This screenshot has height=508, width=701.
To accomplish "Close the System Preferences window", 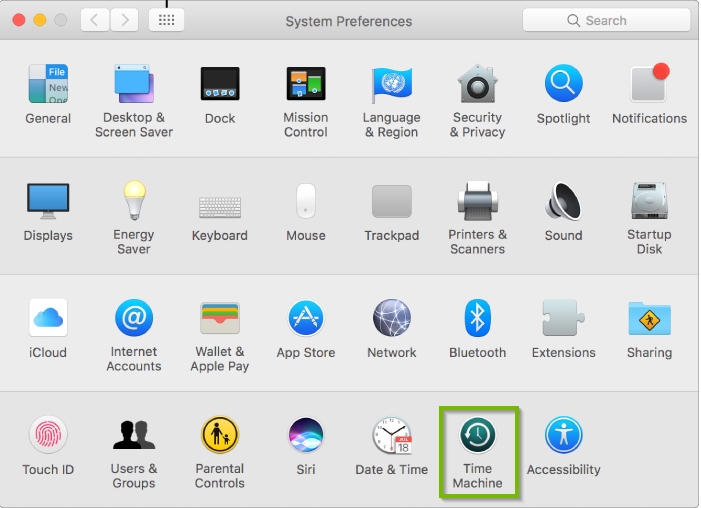I will pyautogui.click(x=19, y=20).
